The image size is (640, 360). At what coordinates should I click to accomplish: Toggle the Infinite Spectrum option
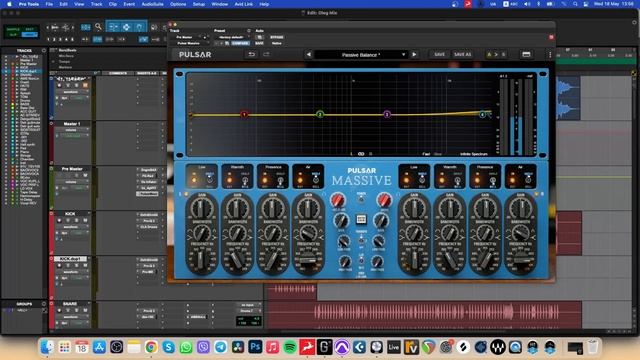click(473, 154)
